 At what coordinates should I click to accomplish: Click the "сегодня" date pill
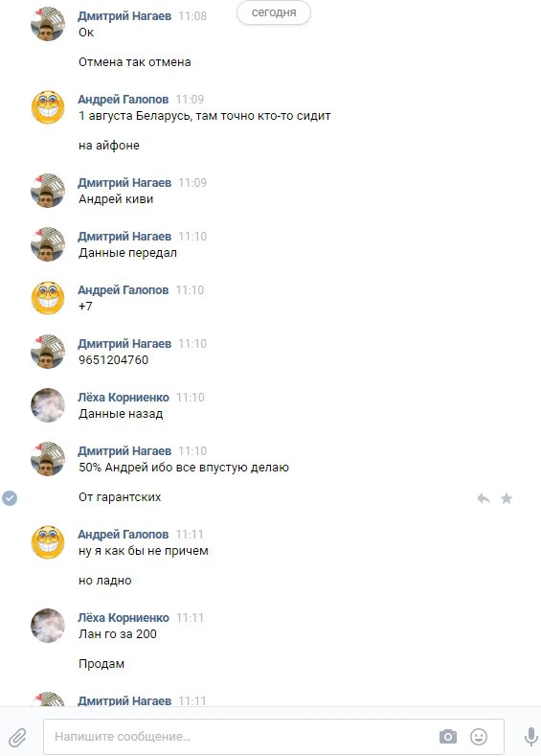[x=274, y=12]
